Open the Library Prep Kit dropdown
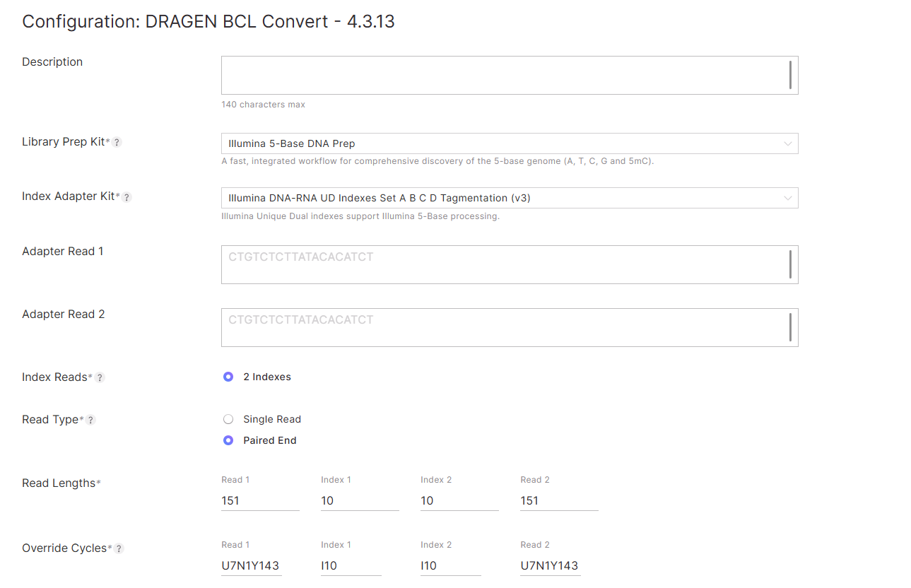The image size is (911, 588). point(509,143)
